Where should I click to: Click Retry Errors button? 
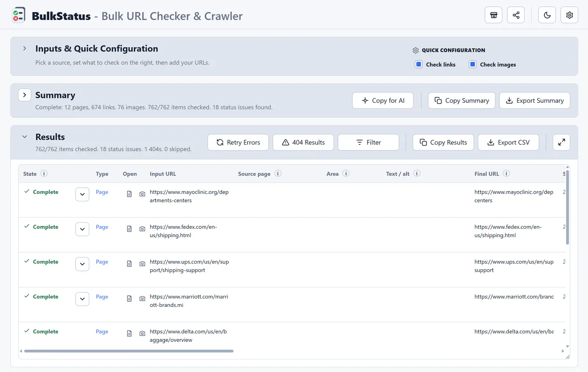click(x=238, y=142)
